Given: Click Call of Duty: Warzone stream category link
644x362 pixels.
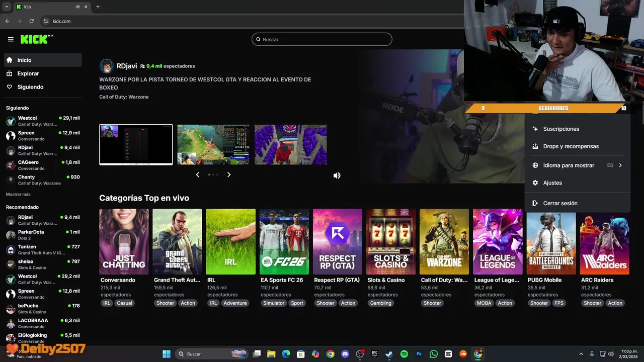Looking at the screenshot, I should pos(124,97).
